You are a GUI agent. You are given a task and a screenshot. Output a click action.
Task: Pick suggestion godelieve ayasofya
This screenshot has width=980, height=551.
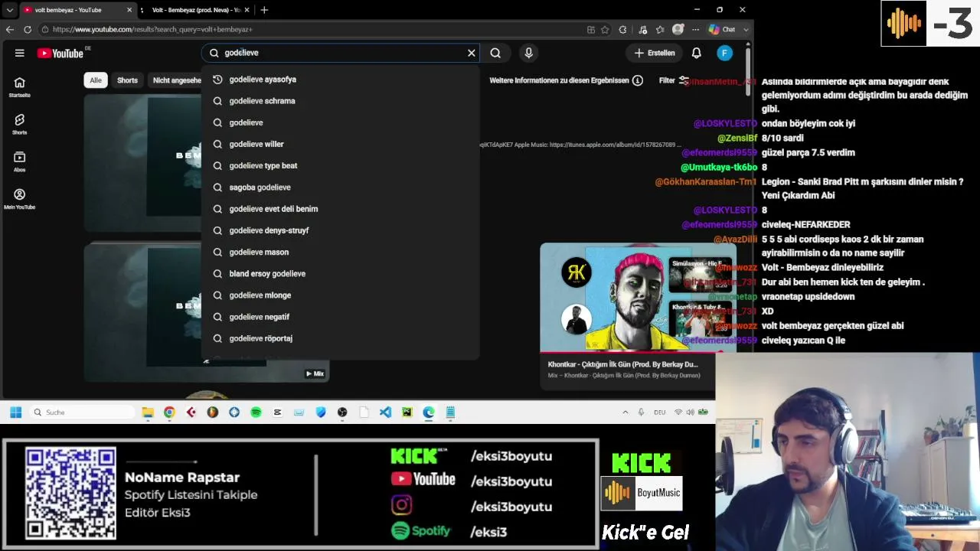[x=340, y=80]
